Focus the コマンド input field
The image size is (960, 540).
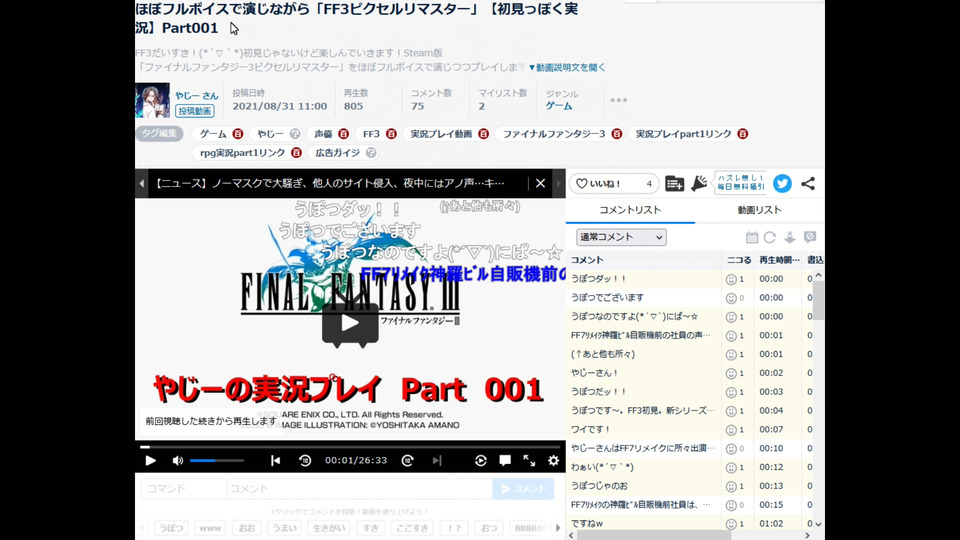(x=184, y=489)
